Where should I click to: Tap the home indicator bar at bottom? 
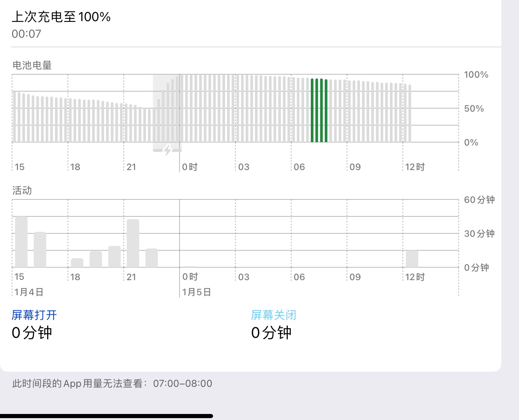click(x=106, y=416)
